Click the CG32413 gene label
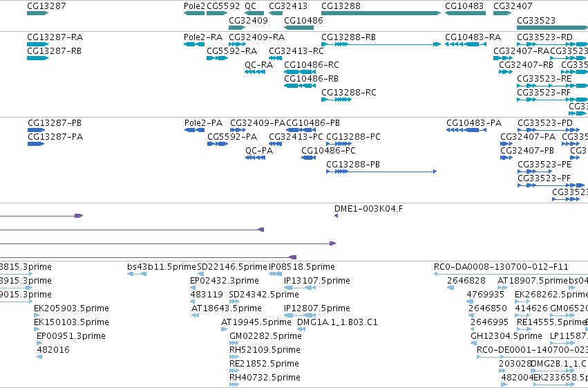 [288, 6]
